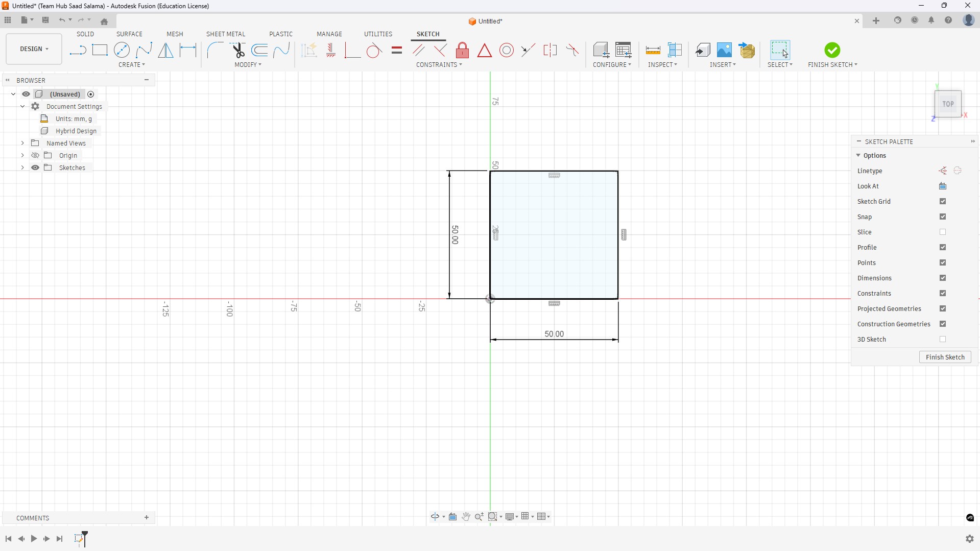The height and width of the screenshot is (551, 980).
Task: Apply the Concentric constraint
Action: 507,50
